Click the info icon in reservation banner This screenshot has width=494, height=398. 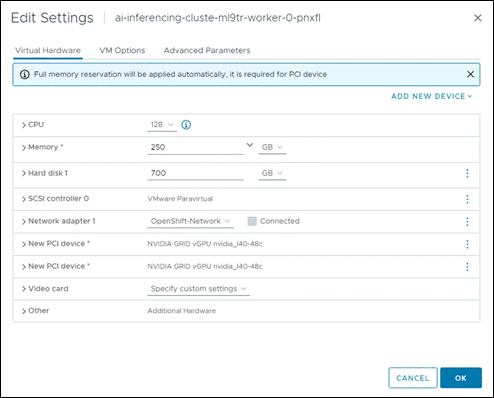[x=25, y=74]
